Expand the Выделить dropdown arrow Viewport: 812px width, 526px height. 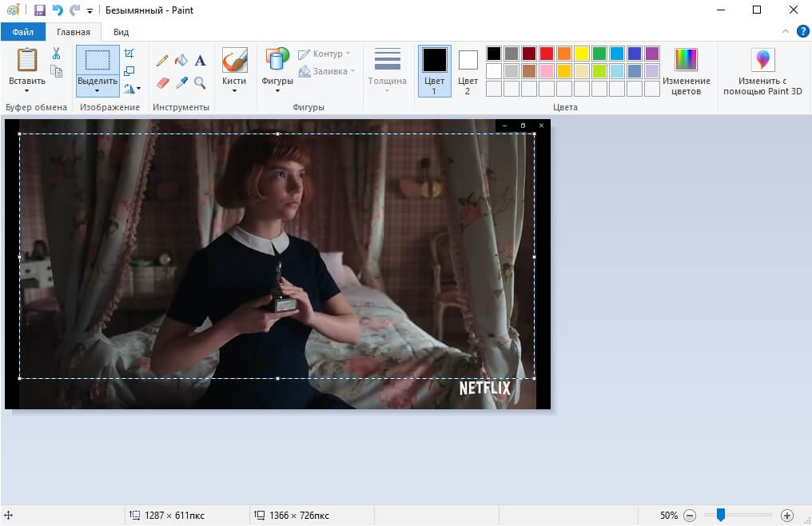[x=98, y=90]
